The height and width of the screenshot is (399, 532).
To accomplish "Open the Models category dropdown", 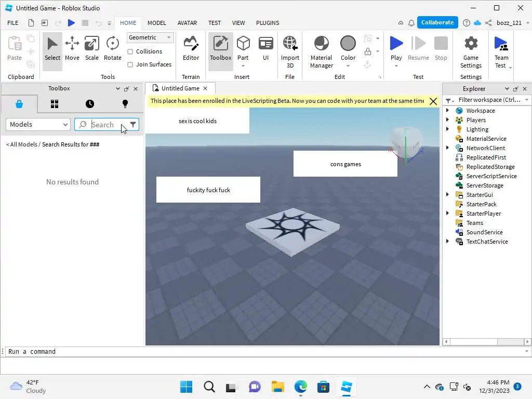I will click(38, 125).
